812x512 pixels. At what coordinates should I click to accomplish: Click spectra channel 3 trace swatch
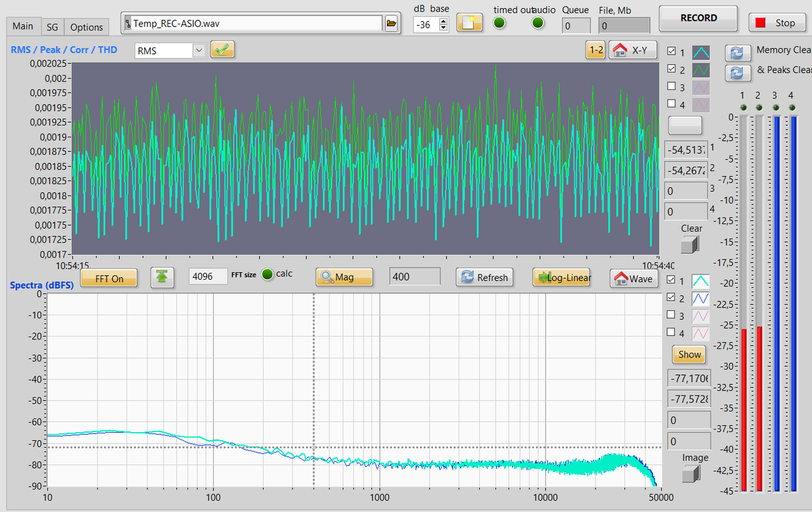coord(700,316)
